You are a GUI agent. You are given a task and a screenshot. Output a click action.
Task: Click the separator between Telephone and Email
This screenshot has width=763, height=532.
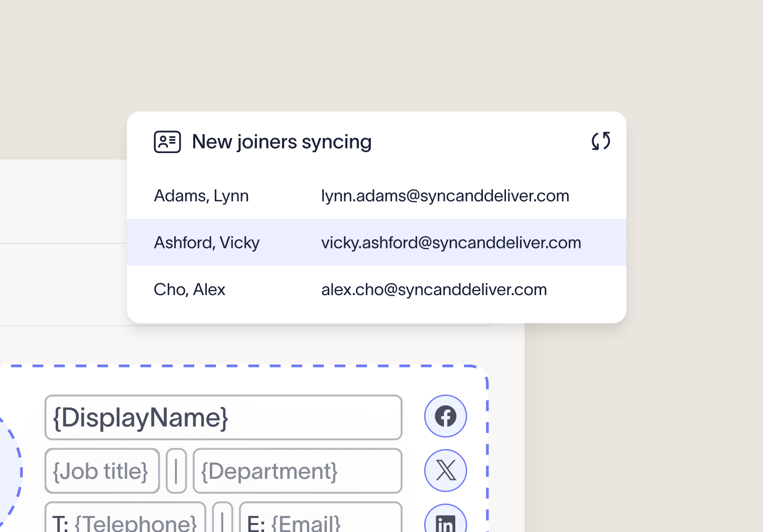point(222,520)
